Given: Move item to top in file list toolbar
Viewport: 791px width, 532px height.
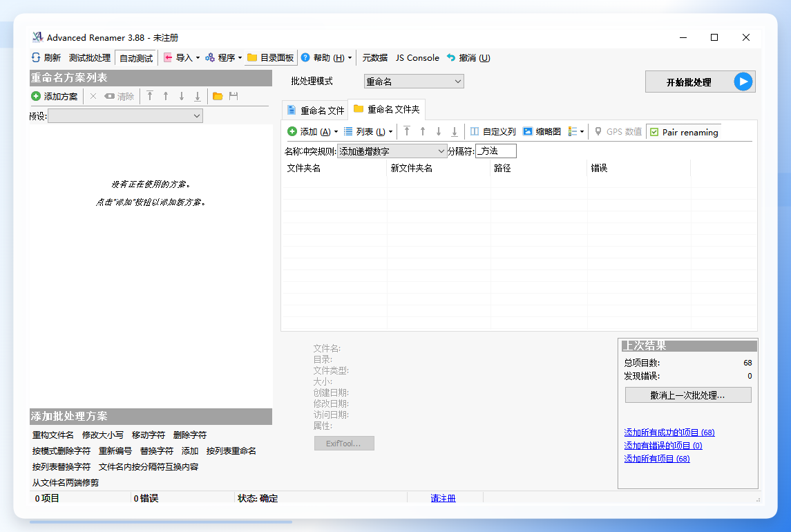Looking at the screenshot, I should pos(407,132).
